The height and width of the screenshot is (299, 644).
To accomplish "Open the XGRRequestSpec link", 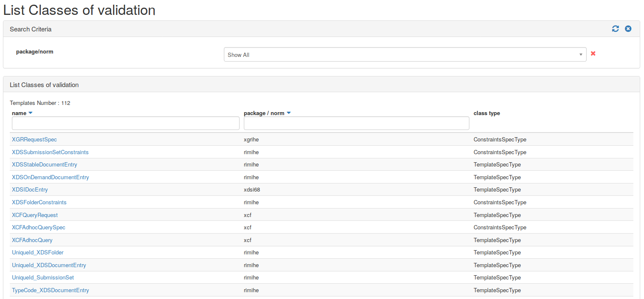I will 34,140.
